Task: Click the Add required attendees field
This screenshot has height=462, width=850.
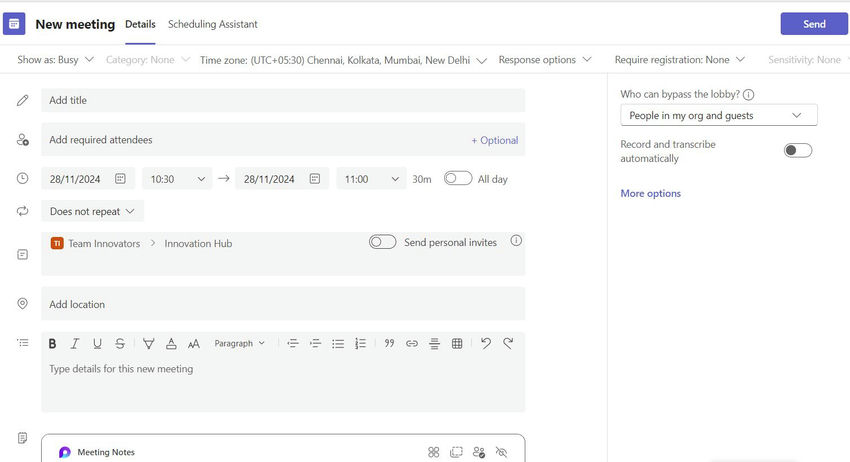Action: pos(283,140)
